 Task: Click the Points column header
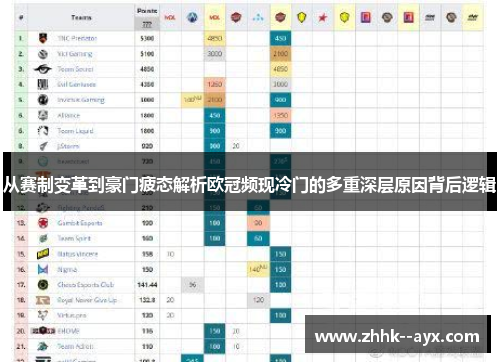[147, 11]
